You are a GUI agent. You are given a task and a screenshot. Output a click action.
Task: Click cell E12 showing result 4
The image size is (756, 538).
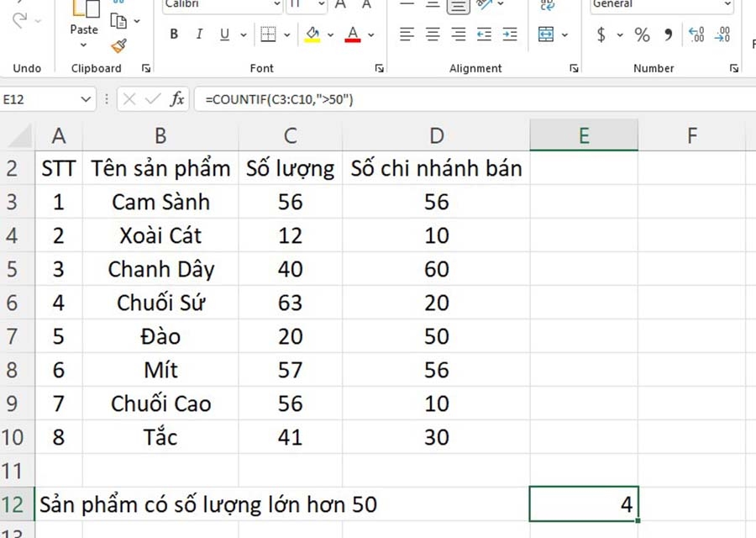coord(584,504)
